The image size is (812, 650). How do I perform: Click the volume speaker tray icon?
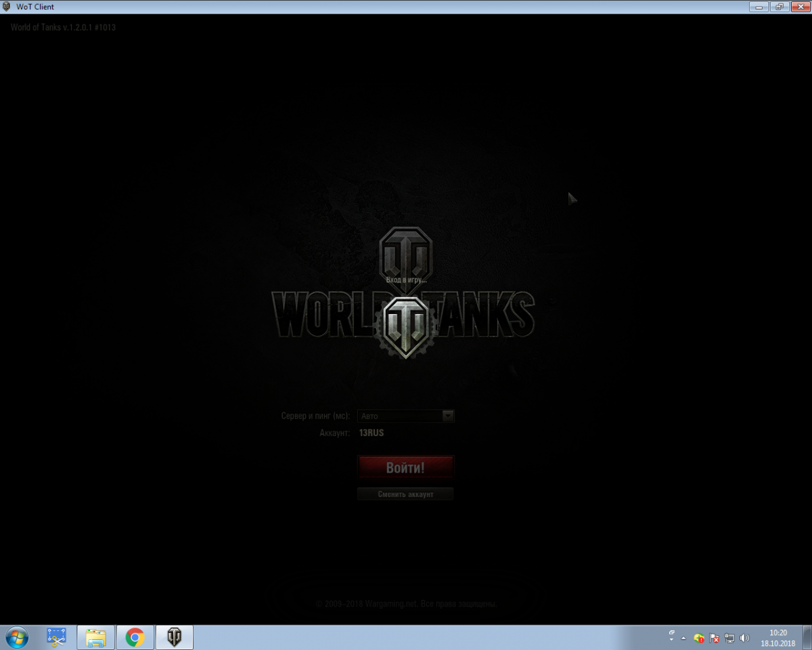[745, 638]
